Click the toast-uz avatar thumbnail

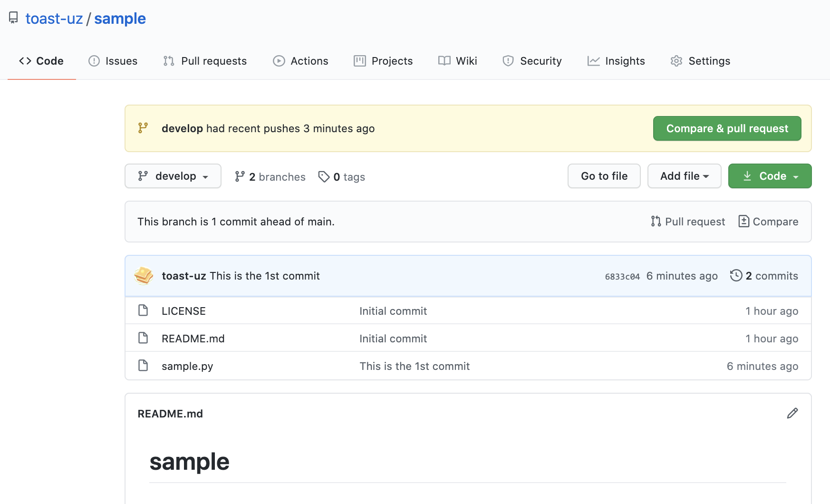[144, 276]
